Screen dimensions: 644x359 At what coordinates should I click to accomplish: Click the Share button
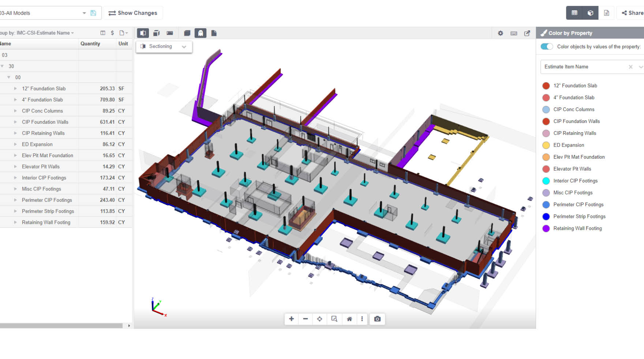[x=632, y=13]
